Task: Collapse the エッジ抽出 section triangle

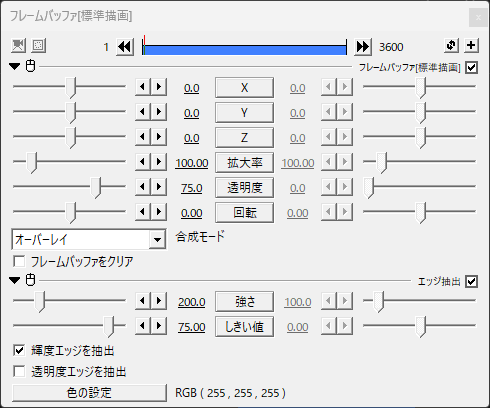Action: [x=15, y=280]
